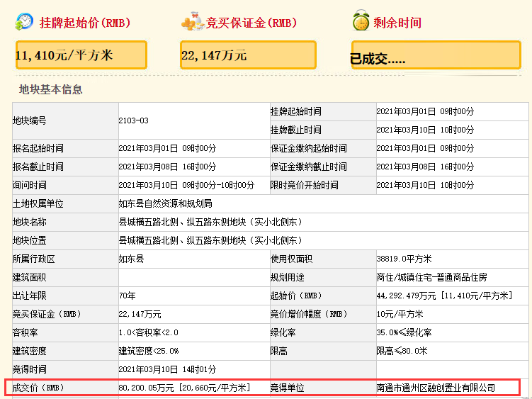Image resolution: width=532 pixels, height=399 pixels.
Task: Click the 剩余时间 heading
Action: pos(397,23)
